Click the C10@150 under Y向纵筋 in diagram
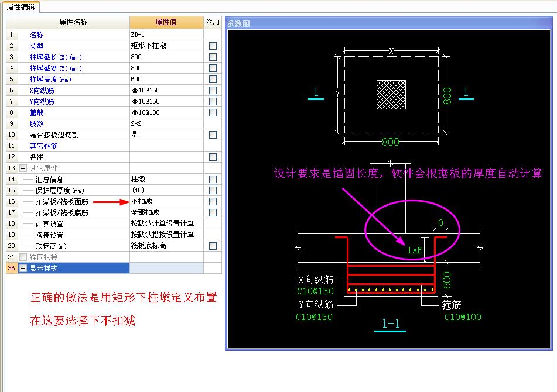557x392 pixels. [x=315, y=317]
